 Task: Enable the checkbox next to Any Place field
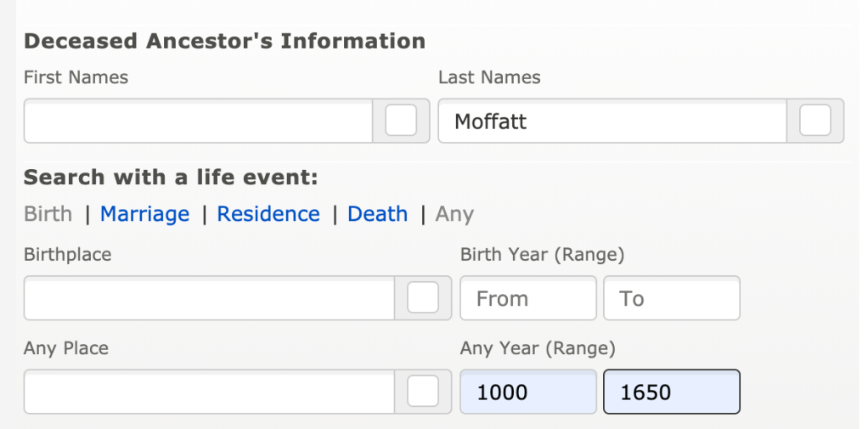coord(423,392)
